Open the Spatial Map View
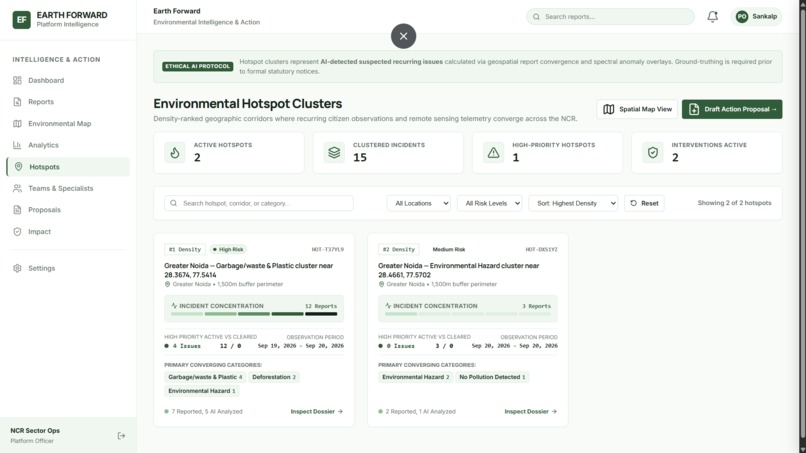The width and height of the screenshot is (806, 453). point(637,109)
